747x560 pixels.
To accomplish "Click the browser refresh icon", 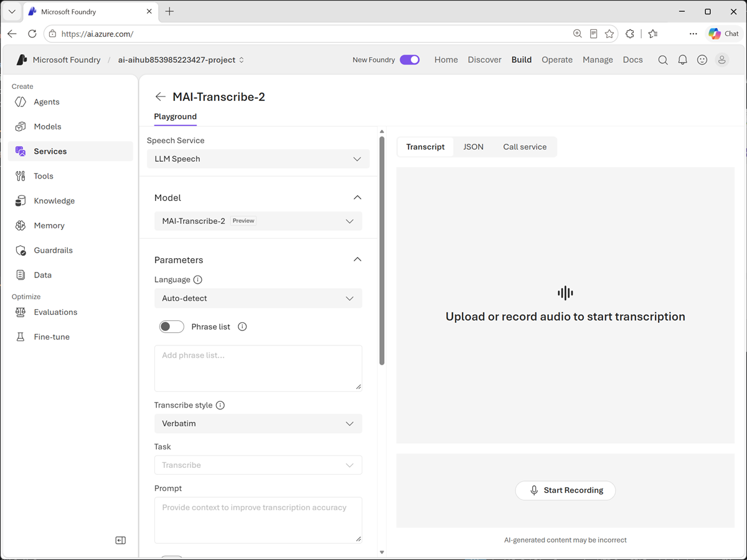I will (x=32, y=34).
